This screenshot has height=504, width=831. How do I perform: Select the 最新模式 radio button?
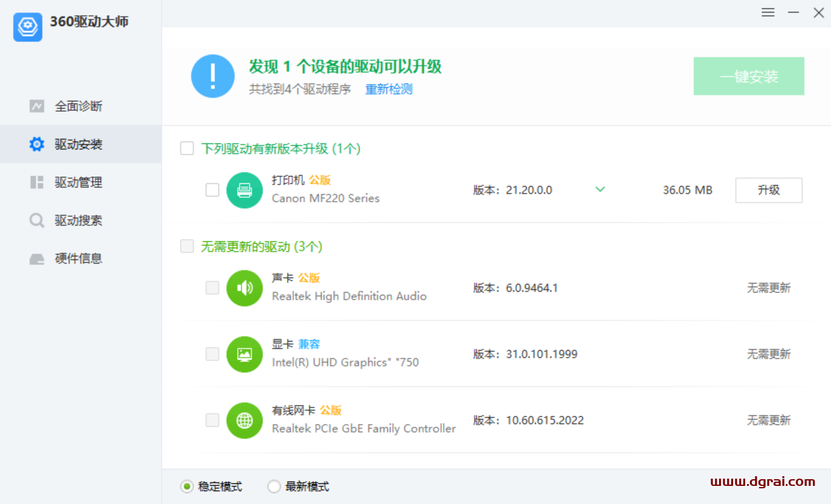[274, 486]
